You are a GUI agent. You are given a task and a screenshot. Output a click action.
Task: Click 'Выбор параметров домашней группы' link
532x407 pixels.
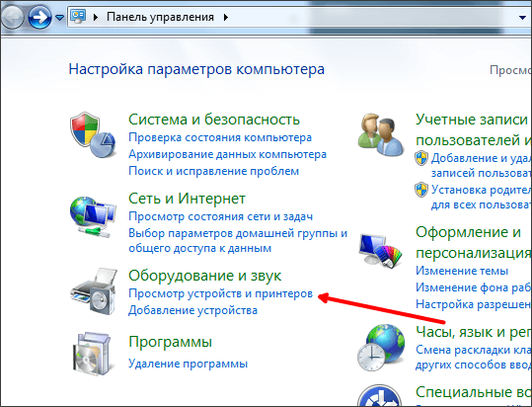click(238, 240)
